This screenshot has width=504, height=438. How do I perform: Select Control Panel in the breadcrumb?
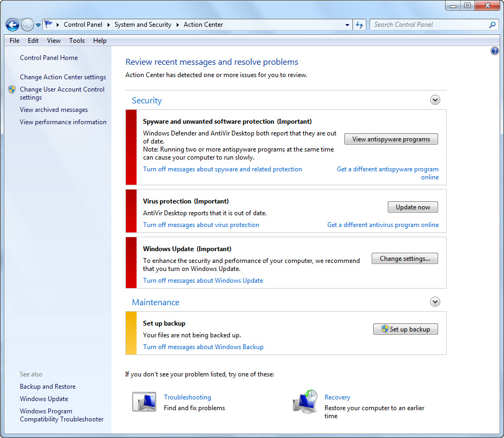click(x=83, y=25)
